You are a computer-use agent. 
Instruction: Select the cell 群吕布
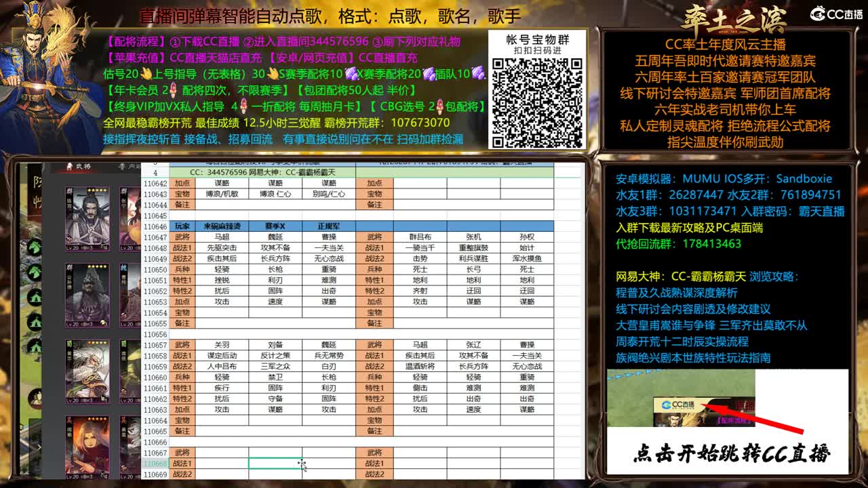point(420,237)
